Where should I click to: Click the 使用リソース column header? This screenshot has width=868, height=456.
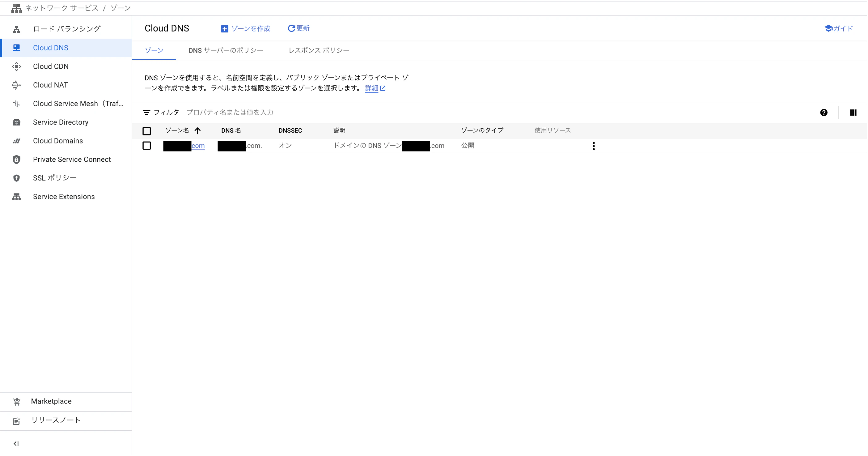[552, 130]
